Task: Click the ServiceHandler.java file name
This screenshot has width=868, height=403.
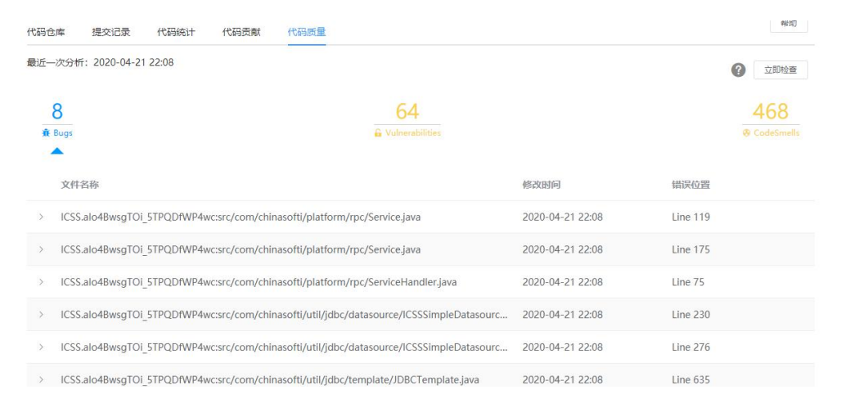Action: click(x=259, y=283)
